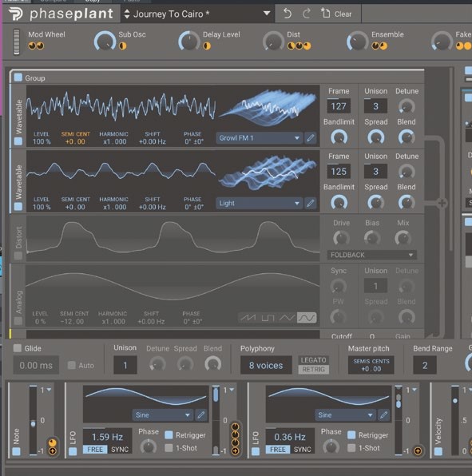Select RETRIG voice mode
The height and width of the screenshot is (476, 472).
point(313,370)
